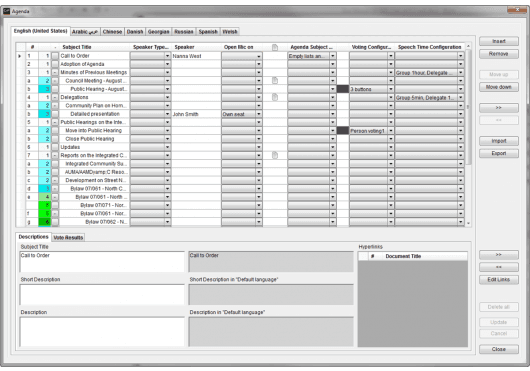The width and height of the screenshot is (530, 371).
Task: Click the >> button beside Hyperlinks
Action: (499, 255)
